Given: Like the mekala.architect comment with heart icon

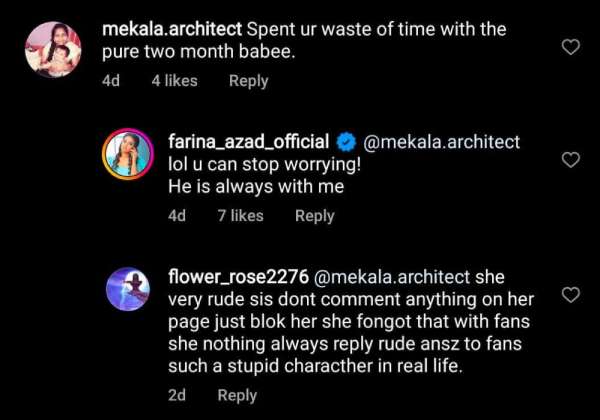Looking at the screenshot, I should tap(571, 47).
